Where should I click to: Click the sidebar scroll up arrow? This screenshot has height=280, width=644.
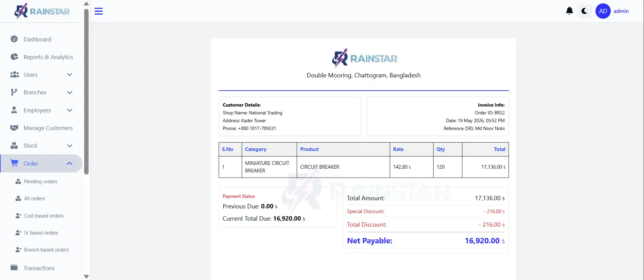click(86, 4)
